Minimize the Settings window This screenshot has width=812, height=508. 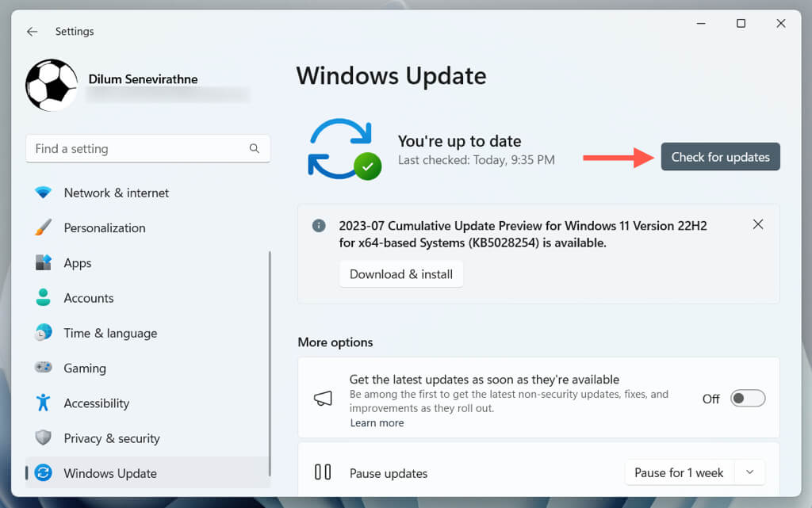(701, 23)
